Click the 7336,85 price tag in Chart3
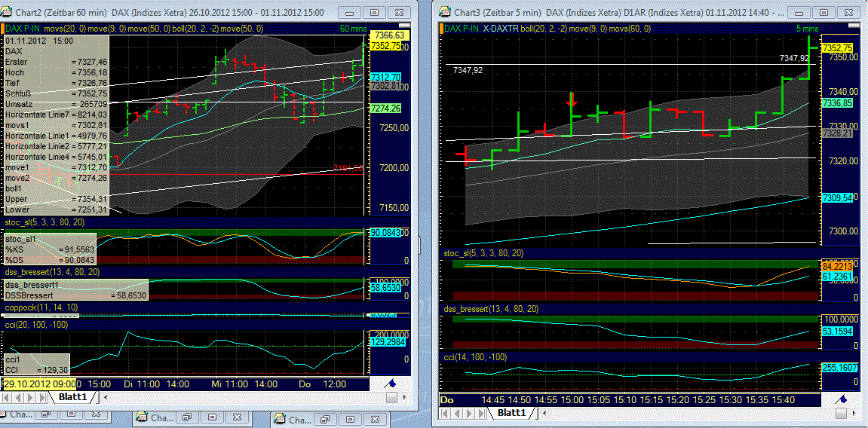 coord(837,102)
